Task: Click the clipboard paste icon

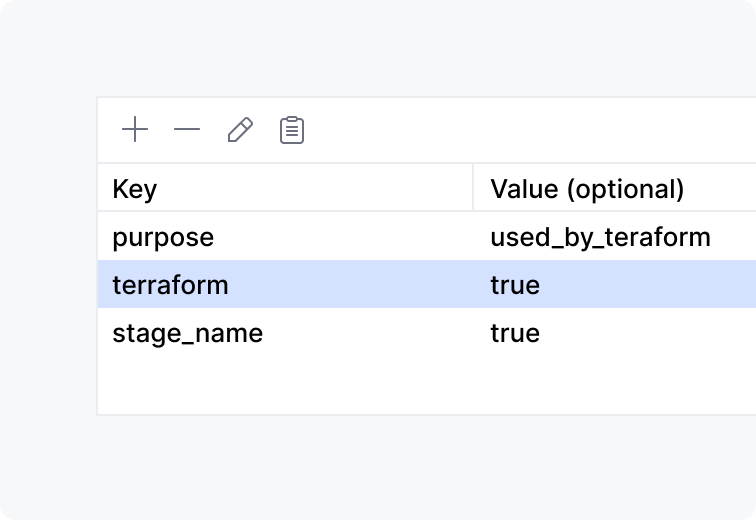Action: click(292, 130)
